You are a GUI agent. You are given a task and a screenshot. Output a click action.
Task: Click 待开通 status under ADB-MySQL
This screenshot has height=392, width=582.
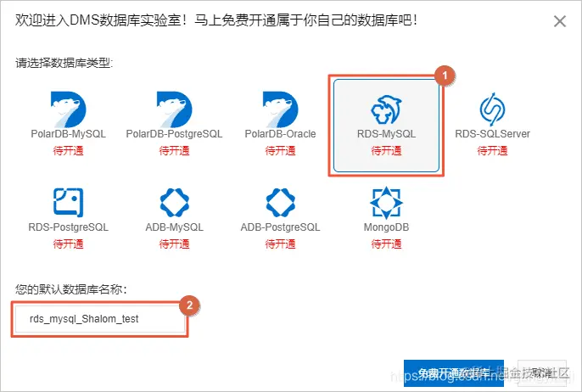pyautogui.click(x=175, y=244)
